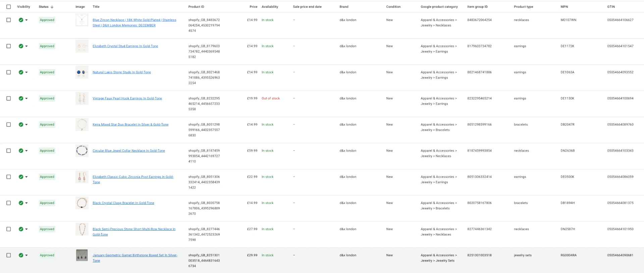Expand visibility dropdown arrow for Keira Mixed Star Duo Bracelet
The image size is (644, 273).
click(x=26, y=125)
